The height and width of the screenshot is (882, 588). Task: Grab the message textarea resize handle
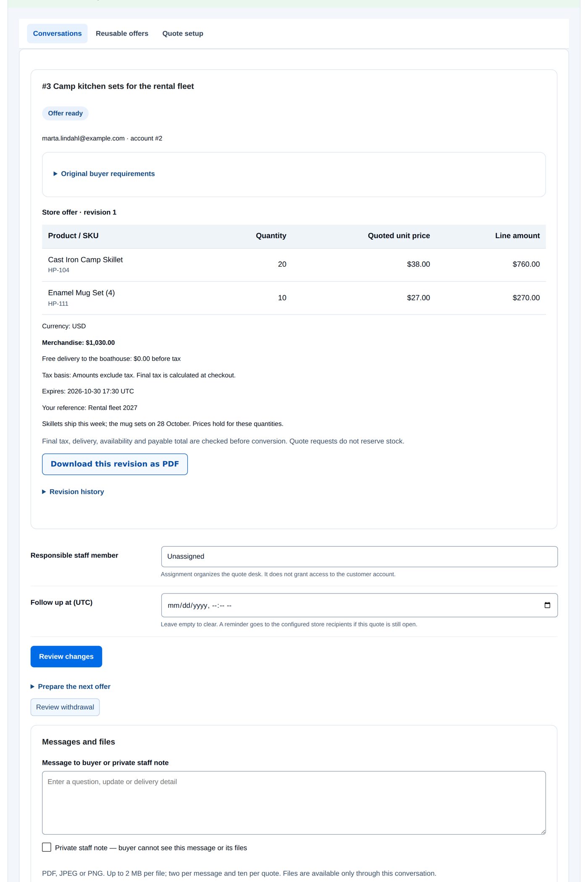point(543,831)
